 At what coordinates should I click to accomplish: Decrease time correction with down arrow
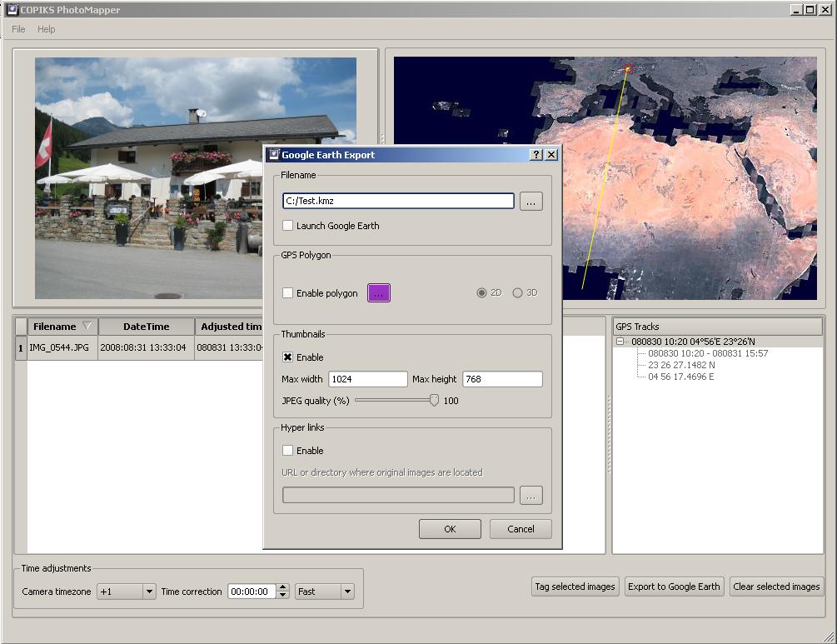point(283,596)
